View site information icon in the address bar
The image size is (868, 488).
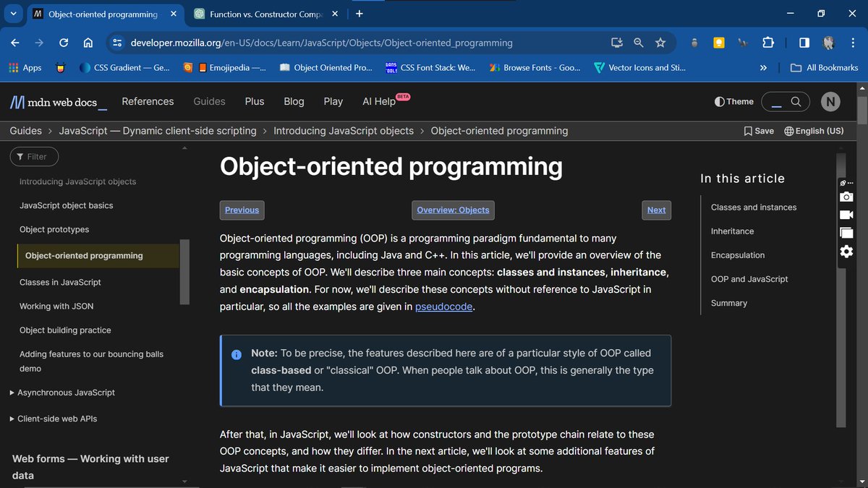tap(118, 43)
